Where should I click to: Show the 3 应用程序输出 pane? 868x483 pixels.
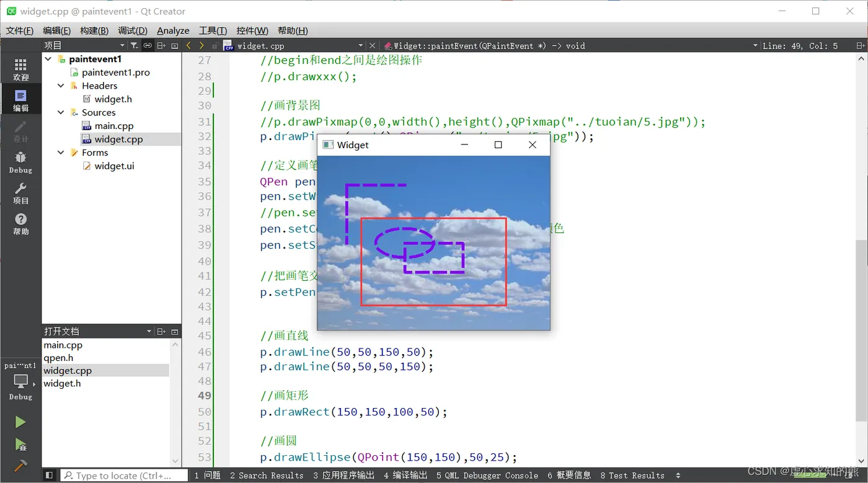[343, 476]
